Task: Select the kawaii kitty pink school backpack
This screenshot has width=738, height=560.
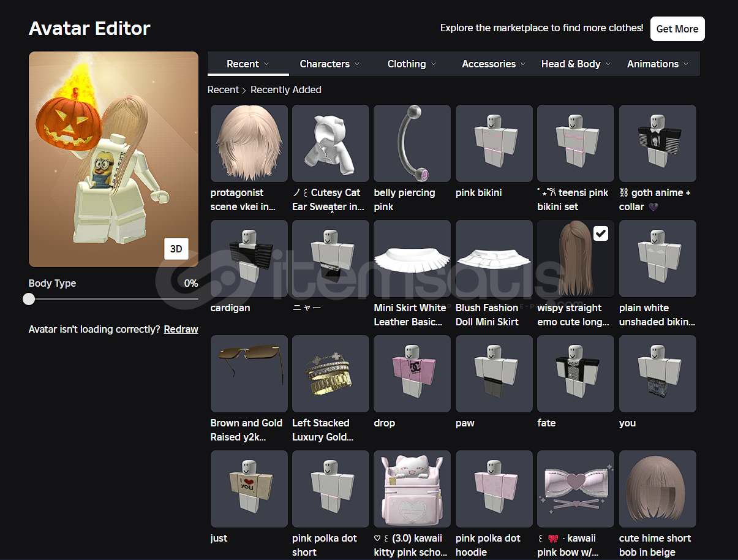Action: click(x=412, y=489)
